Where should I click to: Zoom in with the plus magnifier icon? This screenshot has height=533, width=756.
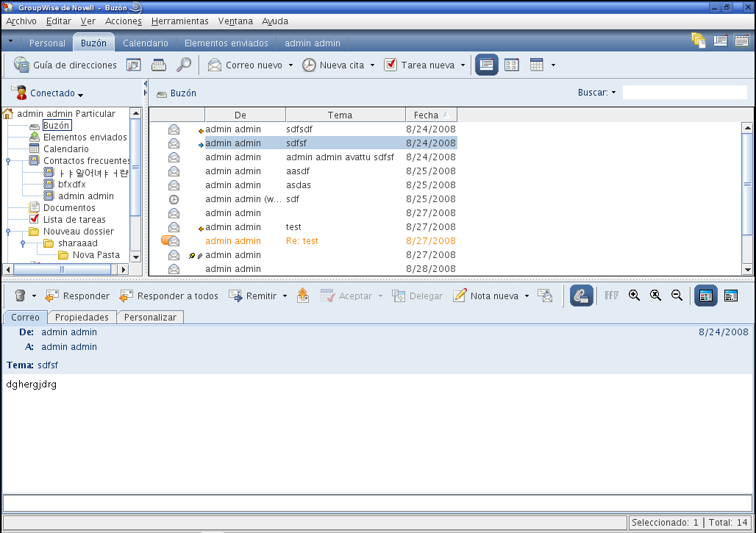point(634,296)
